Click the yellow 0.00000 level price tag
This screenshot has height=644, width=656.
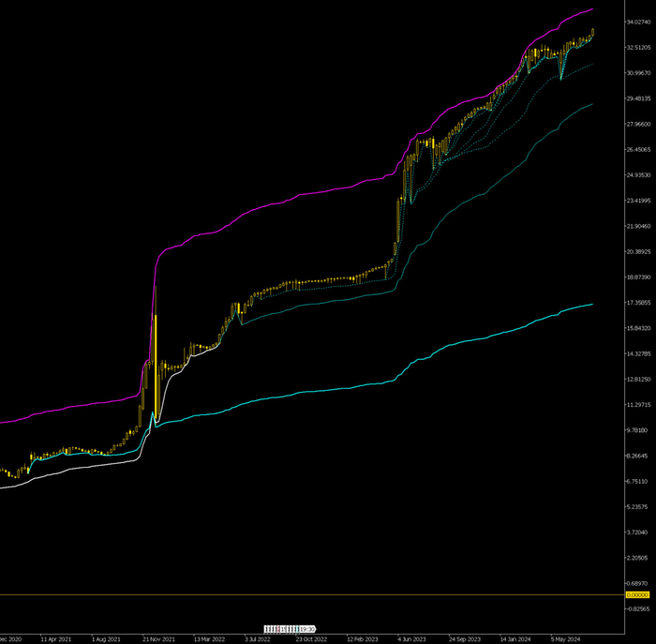pyautogui.click(x=637, y=594)
